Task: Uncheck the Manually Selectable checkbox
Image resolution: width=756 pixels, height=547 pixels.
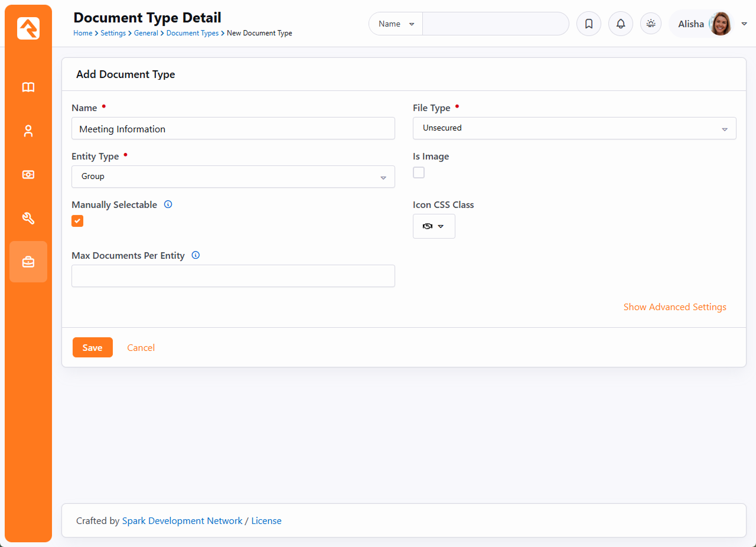Action: click(77, 221)
